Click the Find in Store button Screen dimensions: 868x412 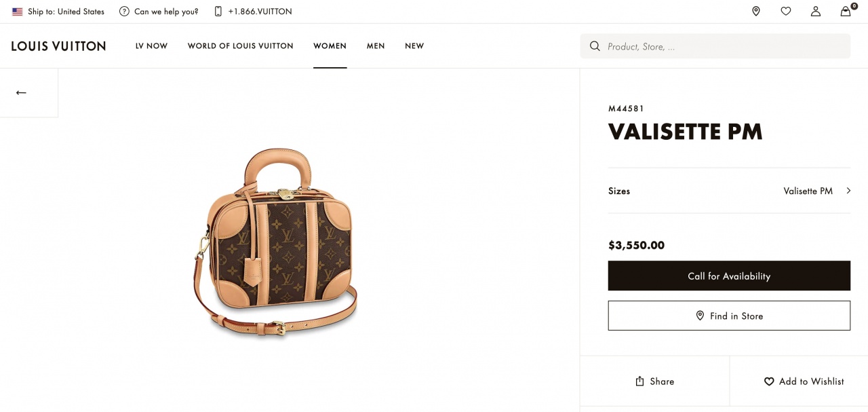[729, 316]
